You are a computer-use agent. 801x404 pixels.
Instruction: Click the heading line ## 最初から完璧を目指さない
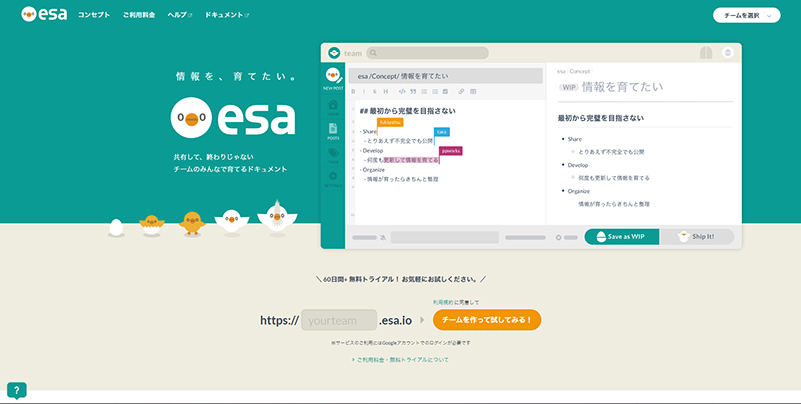[x=408, y=110]
